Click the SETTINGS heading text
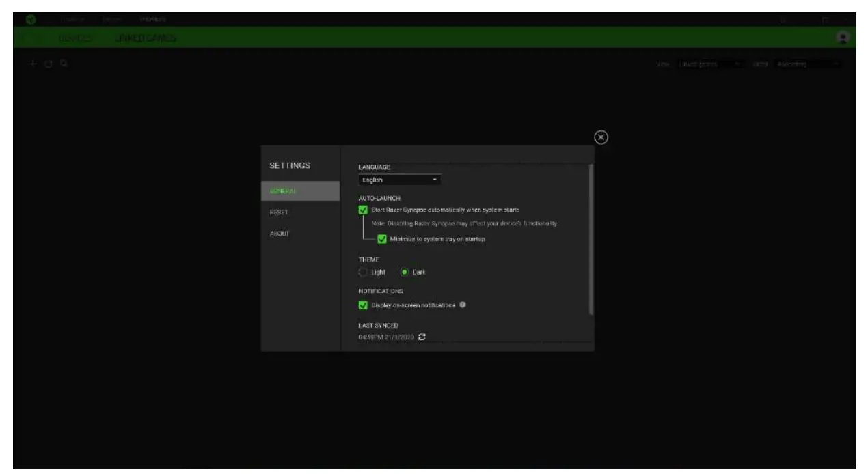868x474 pixels. (290, 165)
